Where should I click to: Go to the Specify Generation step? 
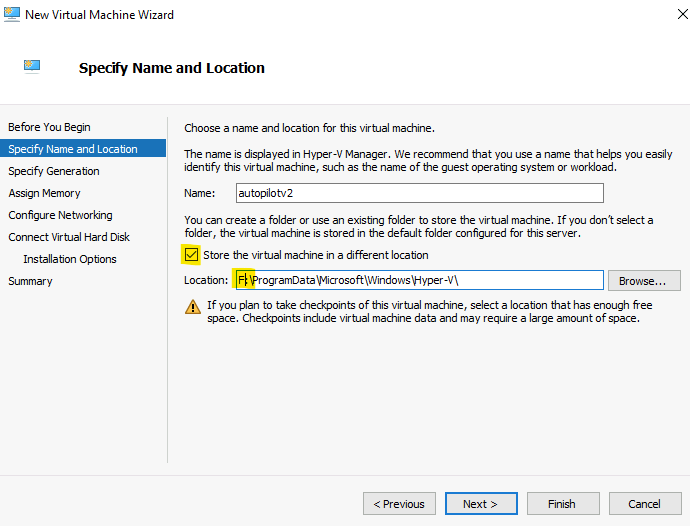point(54,171)
